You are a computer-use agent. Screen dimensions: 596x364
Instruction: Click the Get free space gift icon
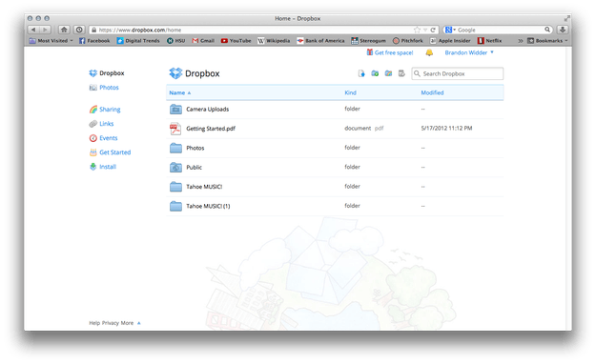point(369,52)
